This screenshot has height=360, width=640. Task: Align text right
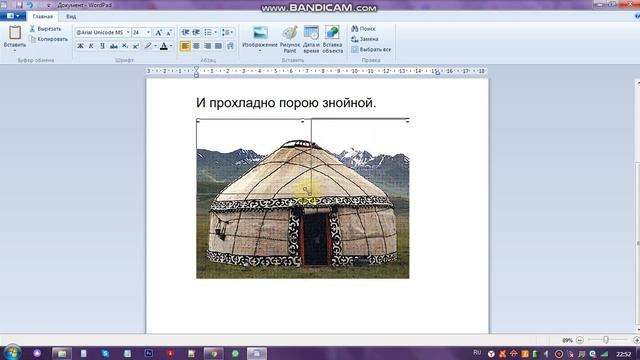(207, 46)
